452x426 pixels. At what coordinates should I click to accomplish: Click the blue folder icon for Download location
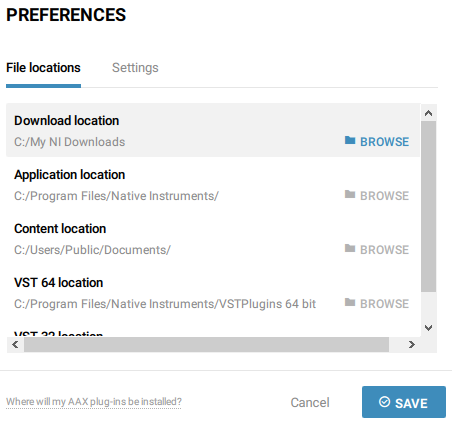pos(350,140)
